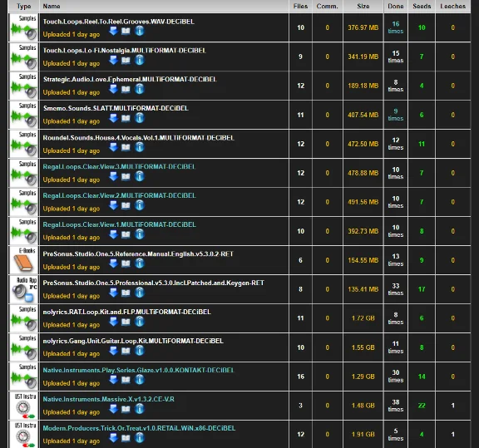Click download arrow for Touch.Loops.Reel.To.Reel.Grooves torrent

(x=114, y=31)
